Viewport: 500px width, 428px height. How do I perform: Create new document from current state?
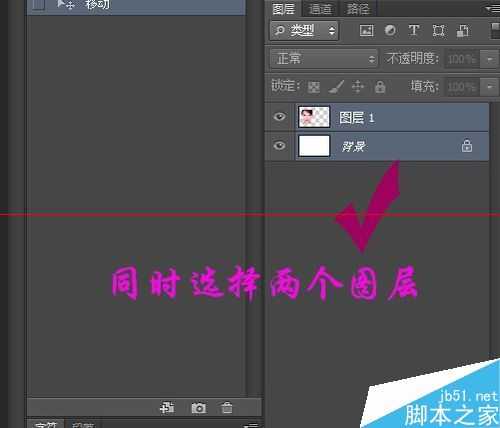[x=167, y=407]
